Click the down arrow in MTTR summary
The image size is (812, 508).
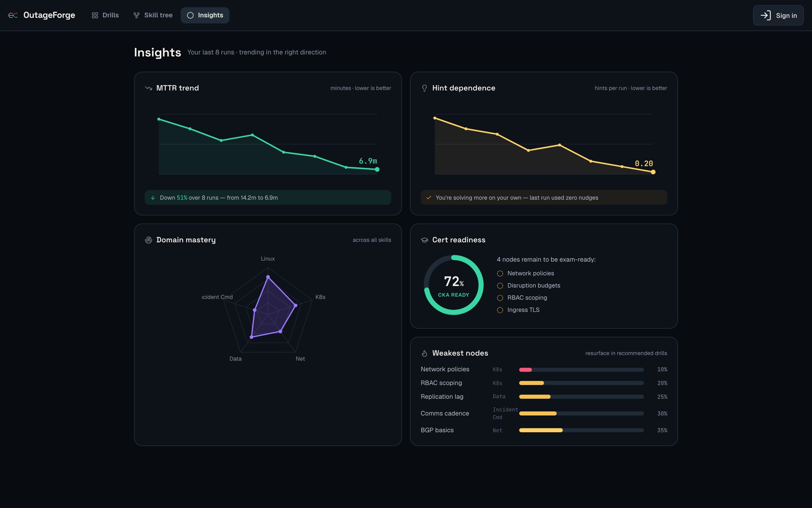tap(153, 198)
